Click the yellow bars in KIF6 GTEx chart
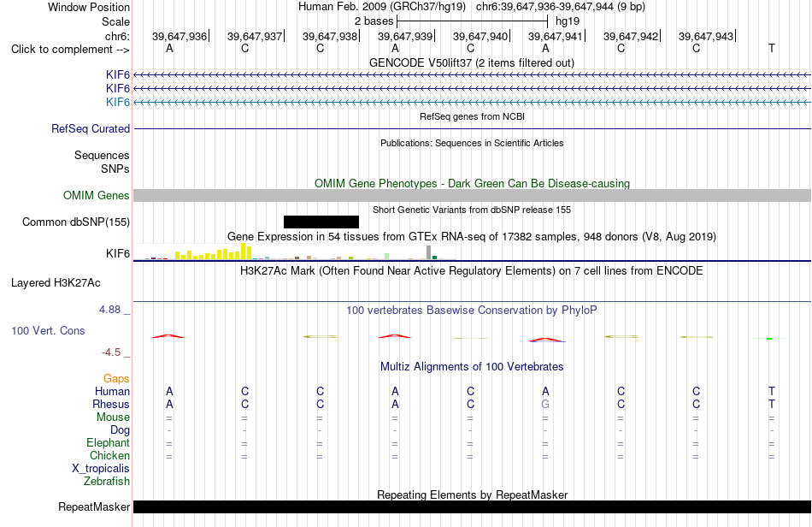812x527 pixels. (214, 253)
